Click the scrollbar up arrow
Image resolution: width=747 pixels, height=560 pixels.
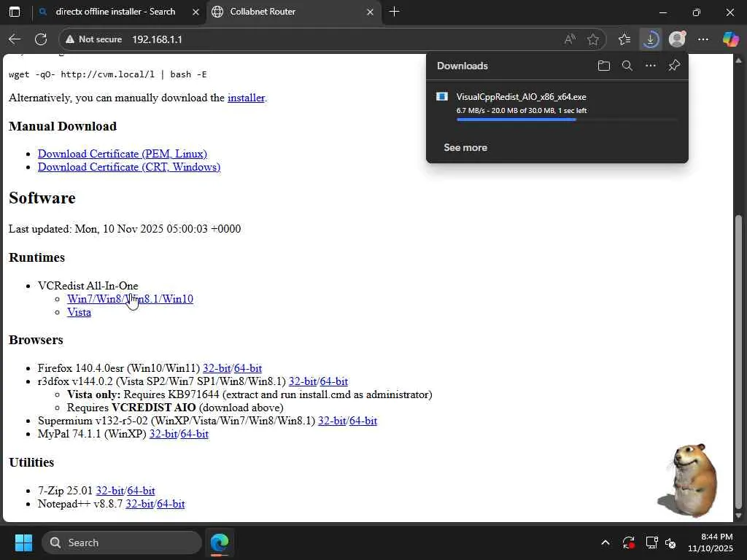pos(739,61)
